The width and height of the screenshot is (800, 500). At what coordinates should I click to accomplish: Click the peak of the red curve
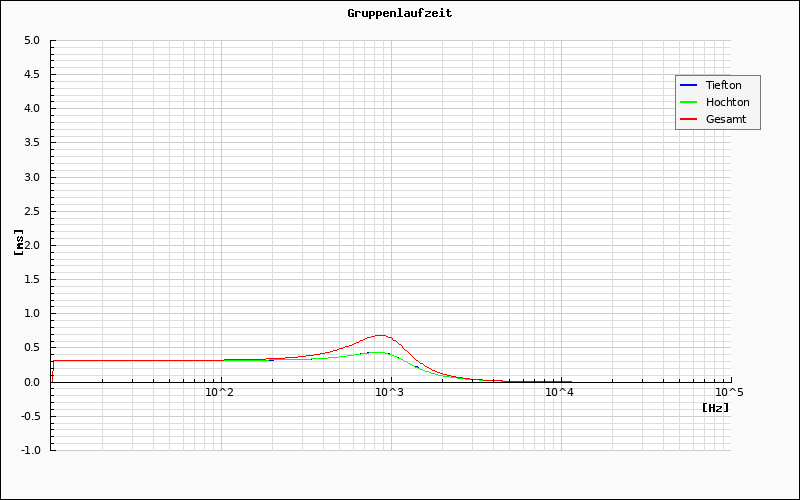tap(380, 335)
